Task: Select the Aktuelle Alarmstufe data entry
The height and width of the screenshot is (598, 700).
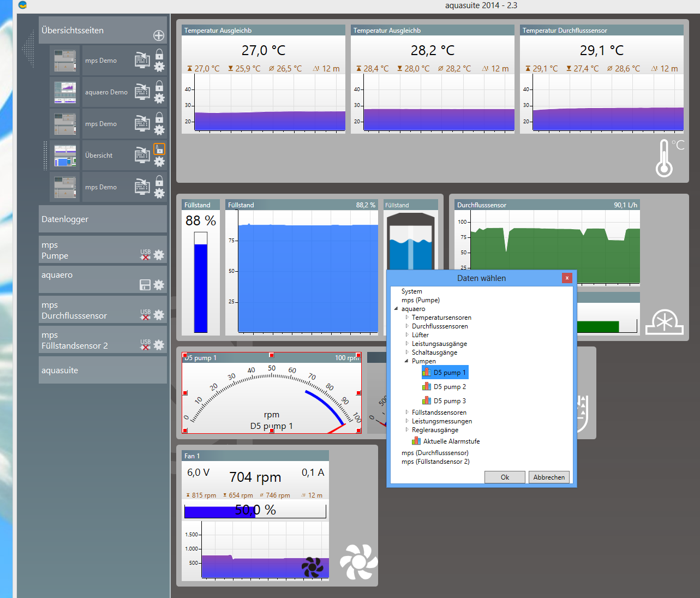Action: (451, 441)
